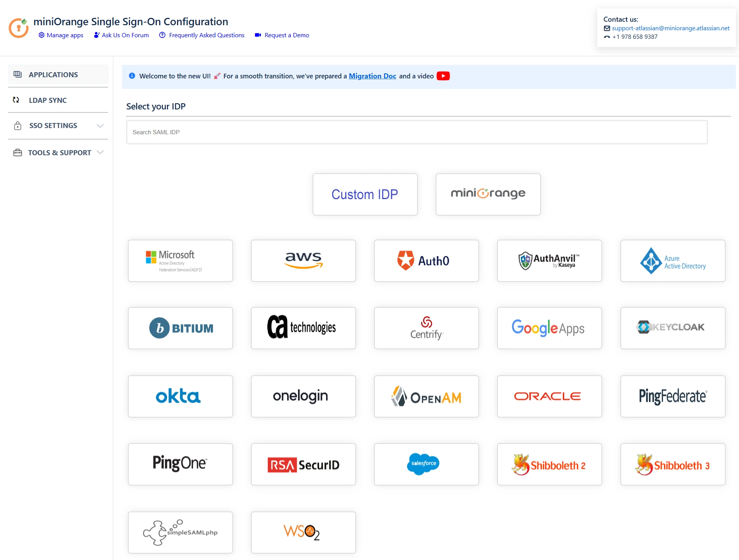The image size is (739, 560).
Task: Select the PingFederate IDP tile
Action: click(x=672, y=396)
